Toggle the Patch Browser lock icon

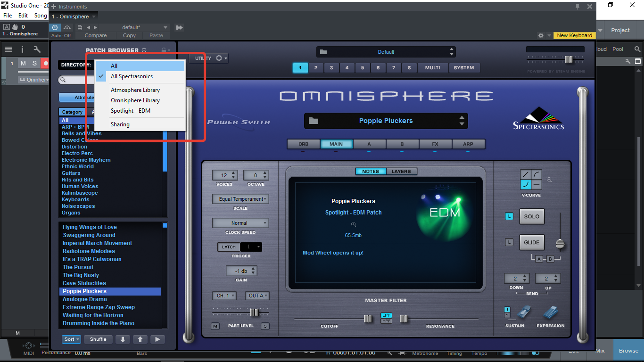pos(164,50)
